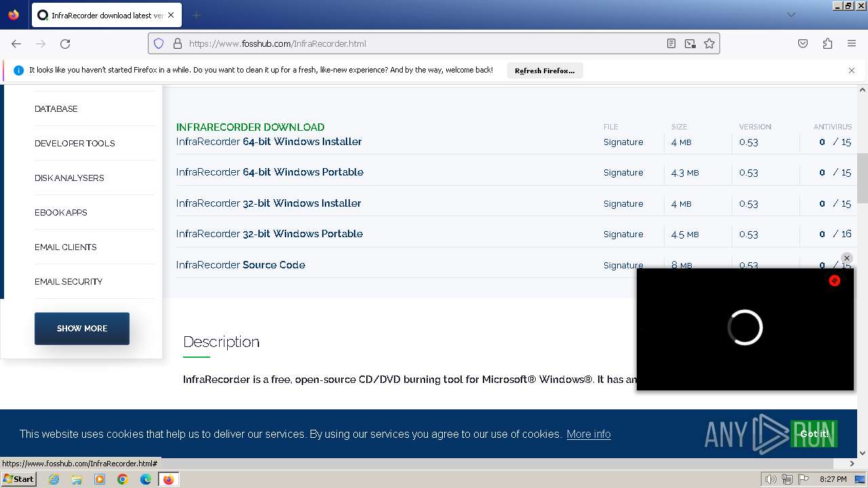
Task: Open Signature for 64-bit Windows Installer
Action: tap(623, 142)
